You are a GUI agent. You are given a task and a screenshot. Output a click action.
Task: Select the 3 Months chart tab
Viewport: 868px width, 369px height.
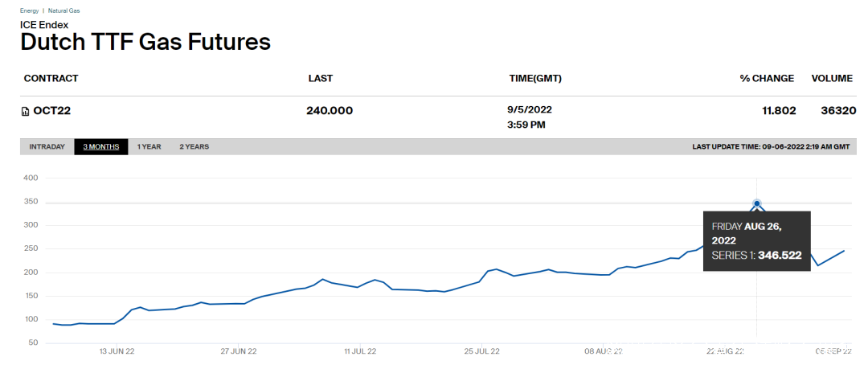pos(101,147)
